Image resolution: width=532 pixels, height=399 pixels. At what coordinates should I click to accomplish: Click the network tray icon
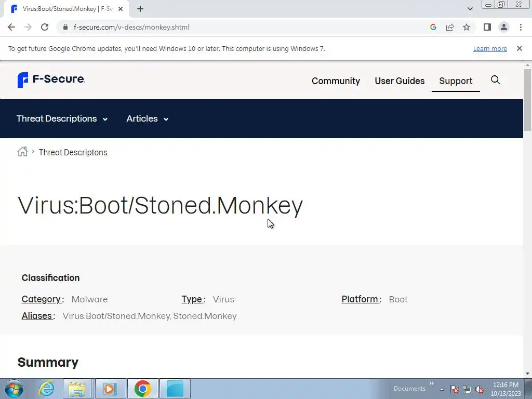(467, 389)
